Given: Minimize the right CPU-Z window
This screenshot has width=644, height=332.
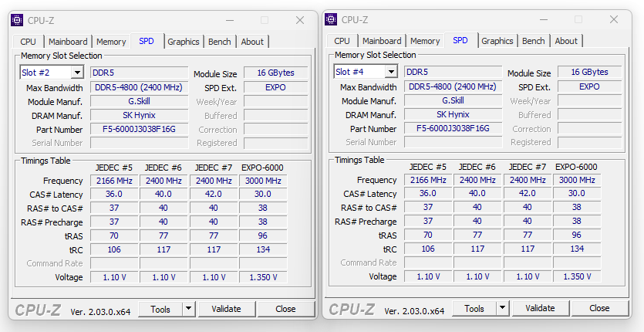Looking at the screenshot, I should pos(544,19).
